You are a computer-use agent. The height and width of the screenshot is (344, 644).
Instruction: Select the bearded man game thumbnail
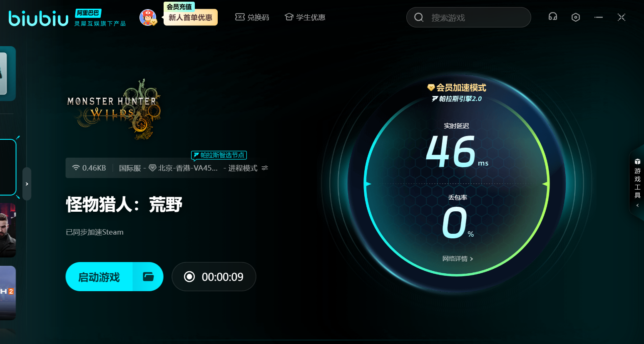tap(8, 230)
